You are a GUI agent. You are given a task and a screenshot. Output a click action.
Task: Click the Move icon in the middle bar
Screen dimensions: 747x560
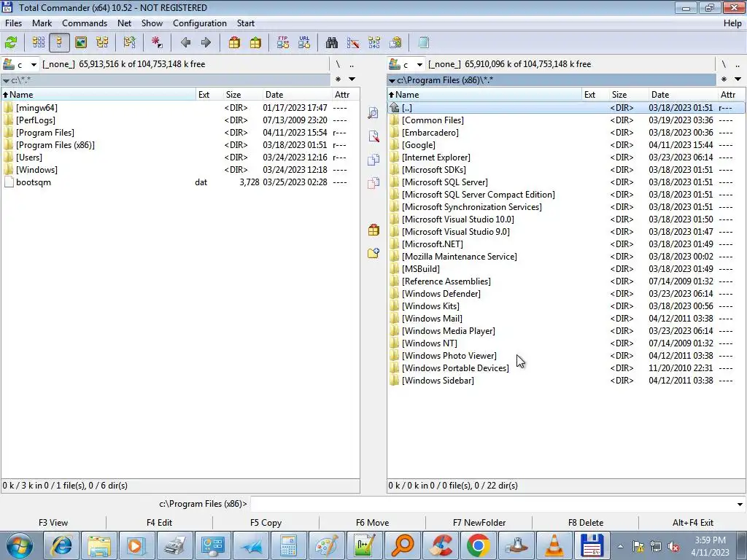[x=373, y=183]
